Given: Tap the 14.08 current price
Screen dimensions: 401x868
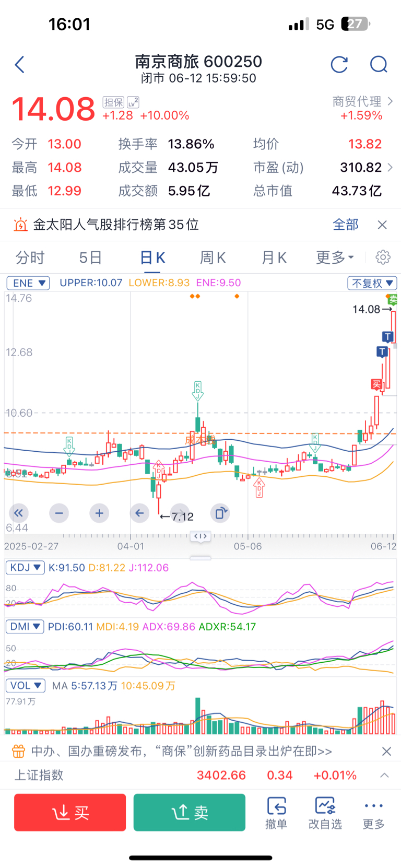Looking at the screenshot, I should point(53,109).
